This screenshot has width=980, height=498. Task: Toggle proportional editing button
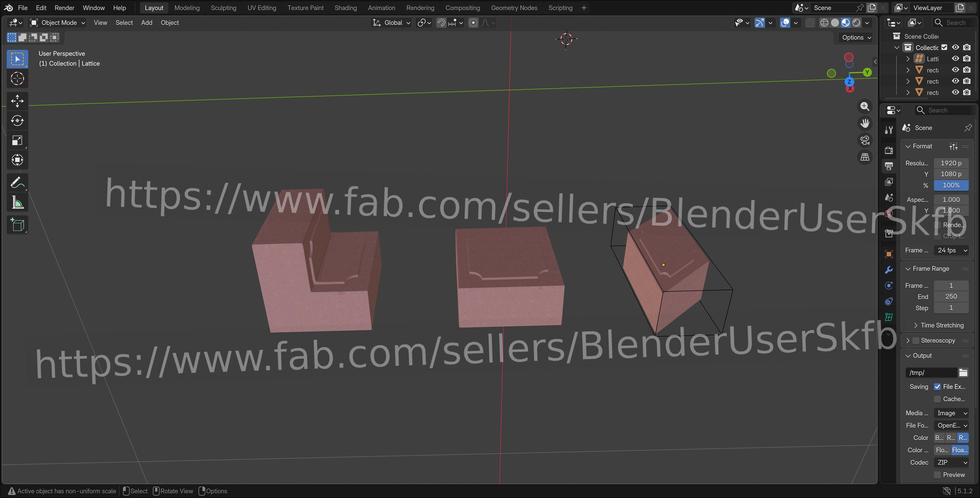click(x=473, y=23)
